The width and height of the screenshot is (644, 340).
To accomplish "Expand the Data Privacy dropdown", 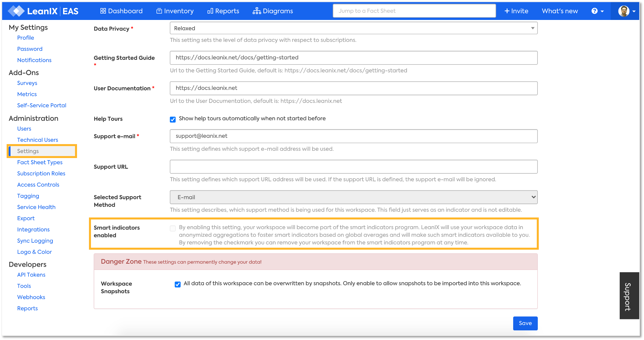I will 354,28.
